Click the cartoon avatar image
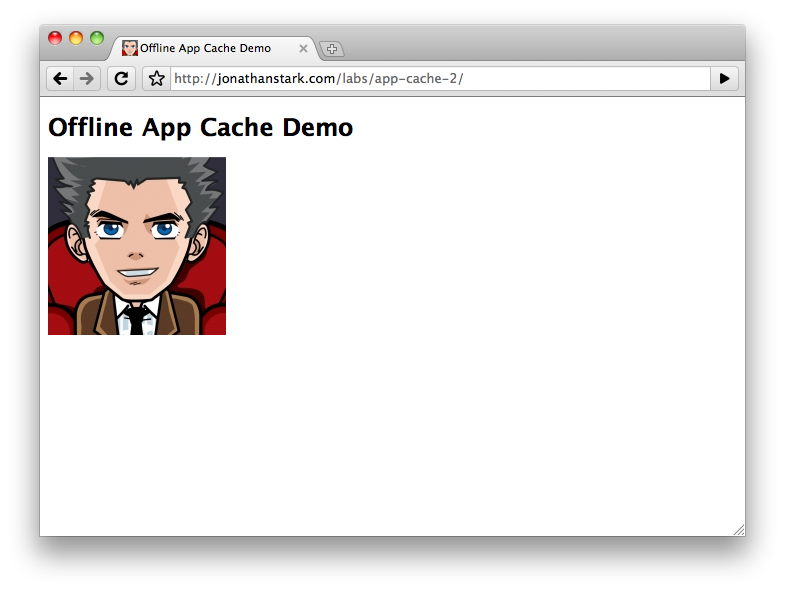785x591 pixels. 137,245
